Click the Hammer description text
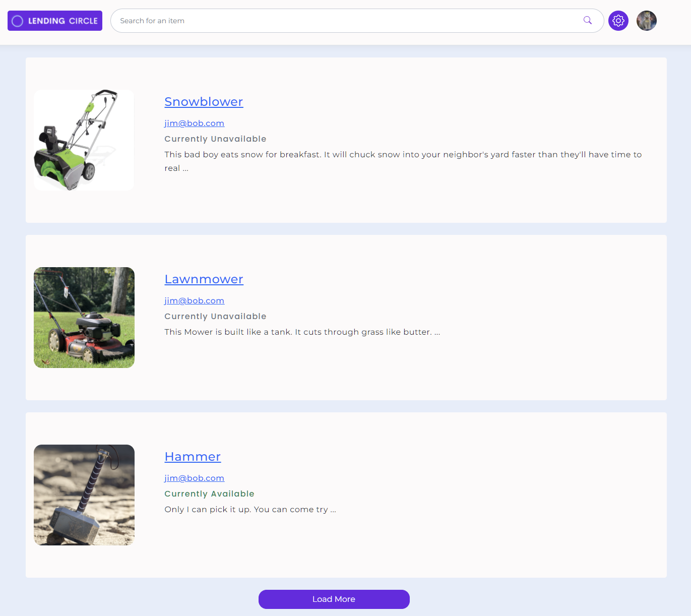This screenshot has height=616, width=691. [x=250, y=510]
